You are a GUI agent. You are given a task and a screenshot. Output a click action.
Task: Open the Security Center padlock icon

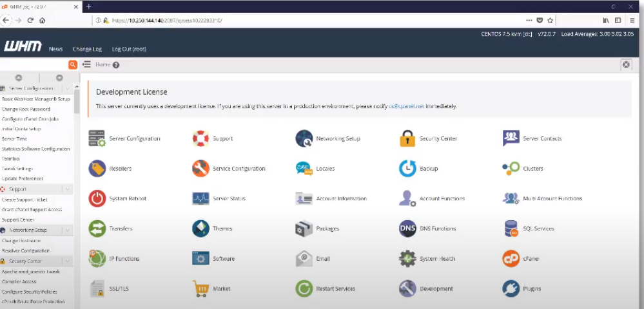[x=407, y=138]
